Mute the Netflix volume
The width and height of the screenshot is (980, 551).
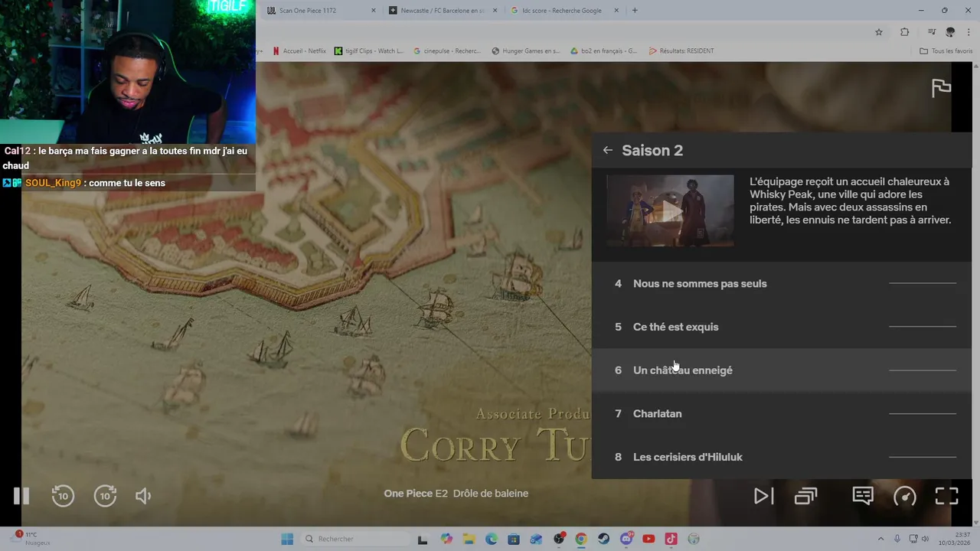pyautogui.click(x=143, y=496)
